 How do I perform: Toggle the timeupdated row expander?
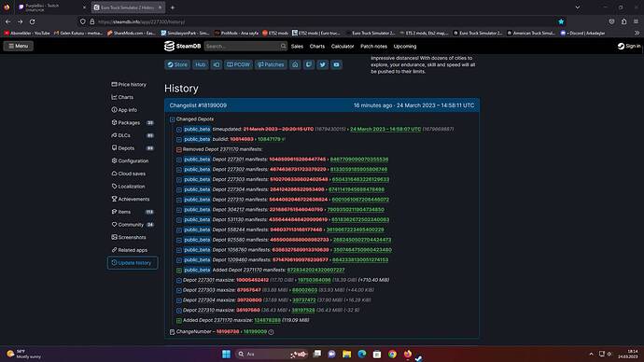(x=179, y=130)
